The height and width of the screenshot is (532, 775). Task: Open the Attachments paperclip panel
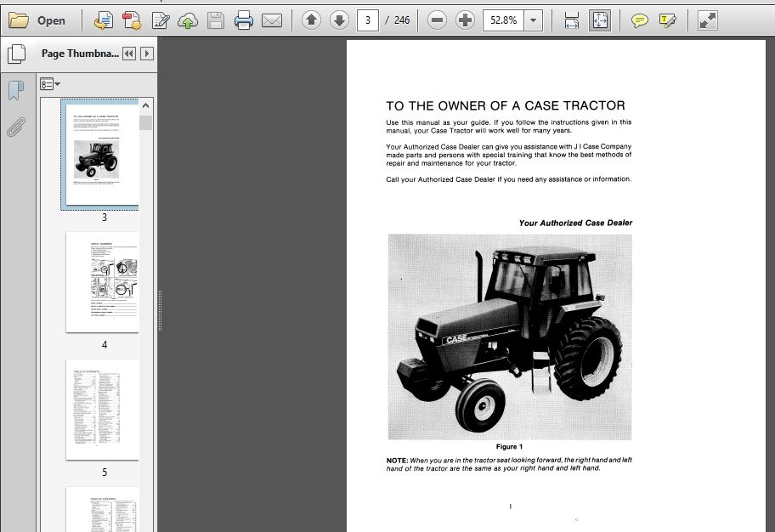pos(16,127)
